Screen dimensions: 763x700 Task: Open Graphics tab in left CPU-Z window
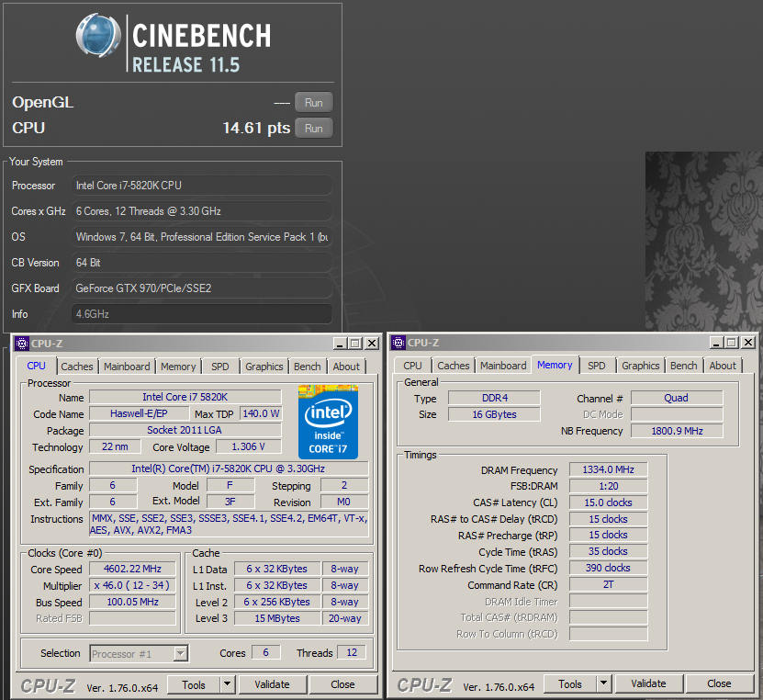(x=264, y=367)
